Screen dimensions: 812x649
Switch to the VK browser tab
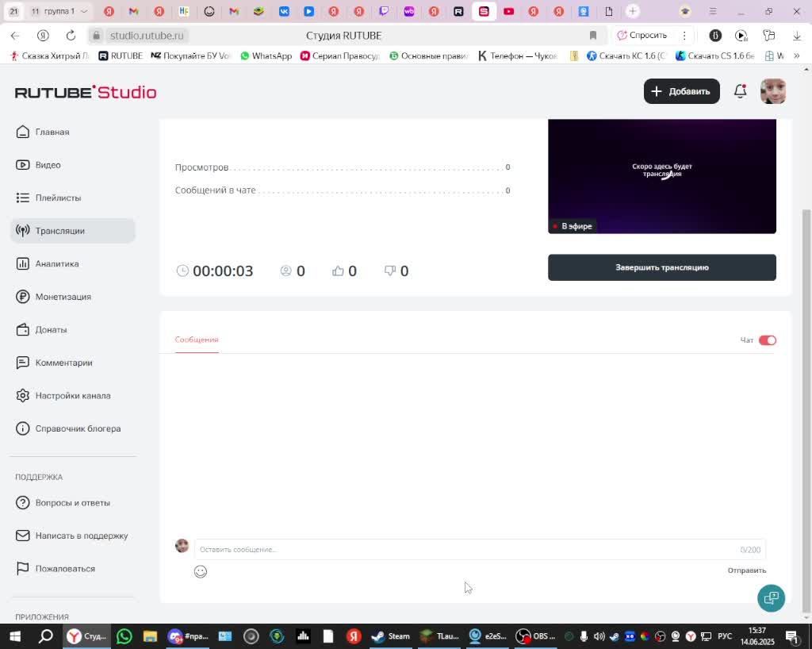pos(284,11)
